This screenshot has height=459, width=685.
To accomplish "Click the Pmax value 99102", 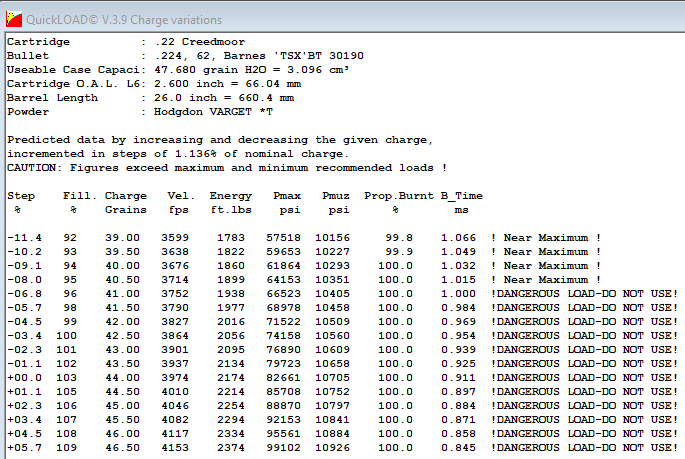I will tap(284, 447).
